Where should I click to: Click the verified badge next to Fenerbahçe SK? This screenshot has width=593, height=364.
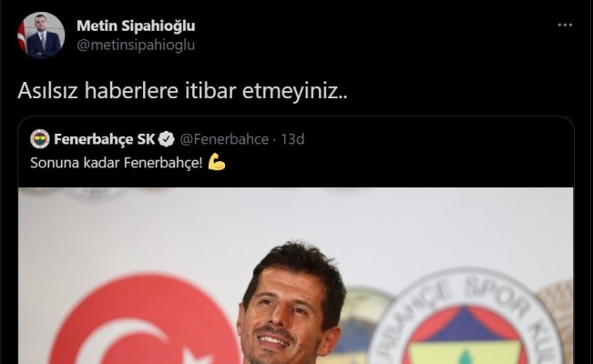pos(167,139)
